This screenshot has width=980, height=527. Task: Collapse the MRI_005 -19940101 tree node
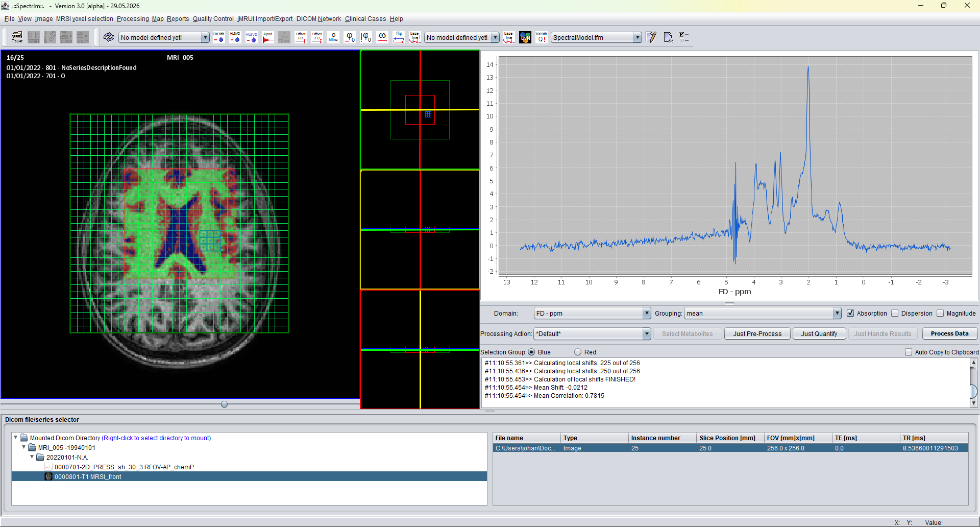[x=23, y=447]
